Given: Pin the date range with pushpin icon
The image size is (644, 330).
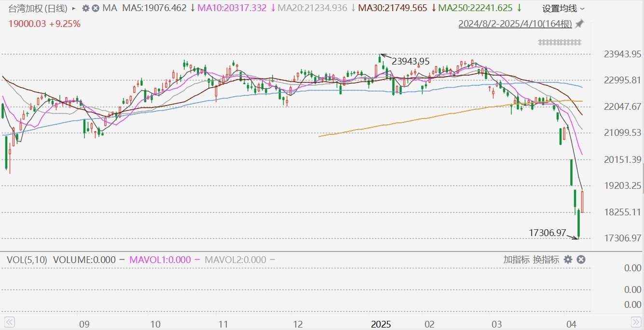Looking at the screenshot, I should tap(579, 24).
